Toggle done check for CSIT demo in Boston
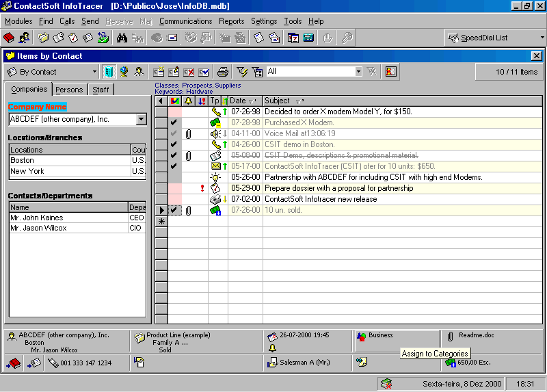The height and width of the screenshot is (392, 547). tap(174, 144)
